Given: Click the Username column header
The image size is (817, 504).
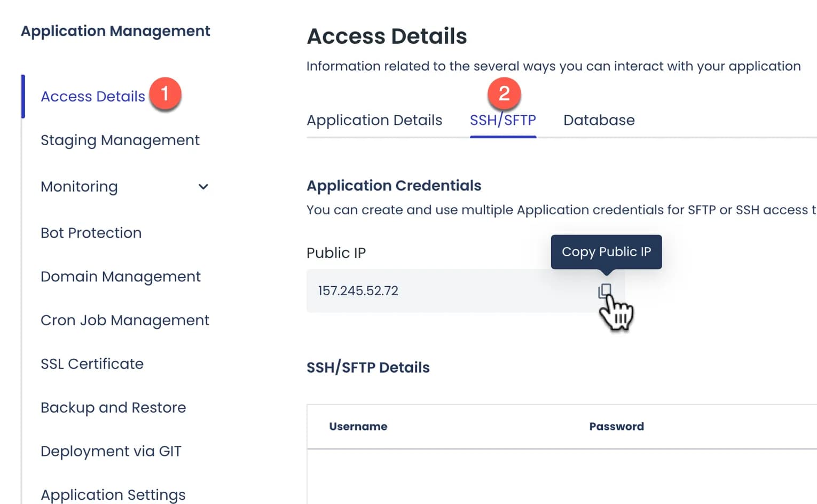Looking at the screenshot, I should [x=358, y=426].
